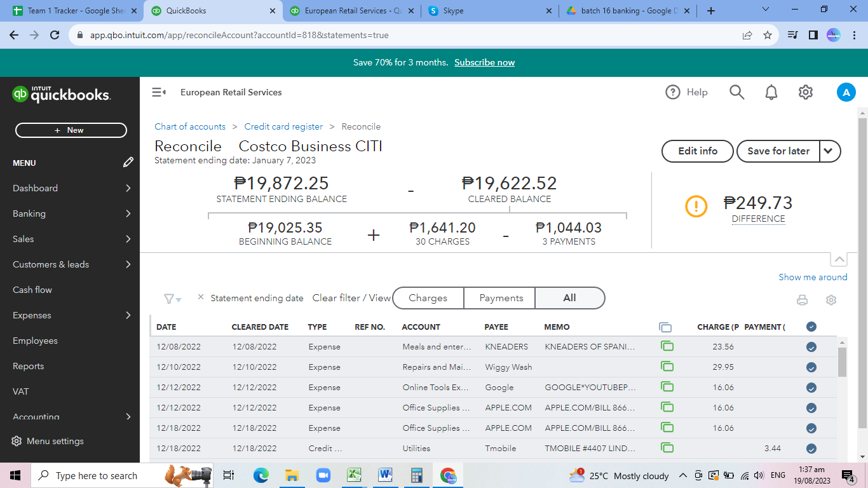
Task: Uncheck the KNEADERS 23.56 transaction
Action: [x=811, y=347]
